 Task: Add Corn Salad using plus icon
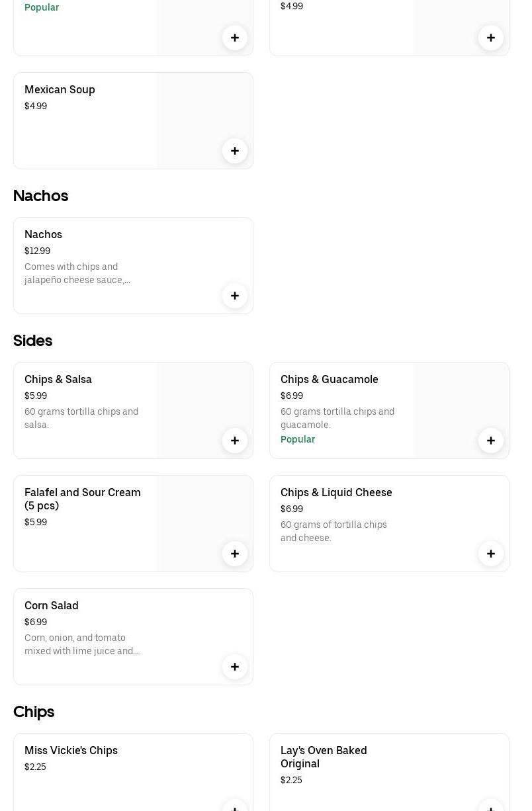(x=235, y=667)
